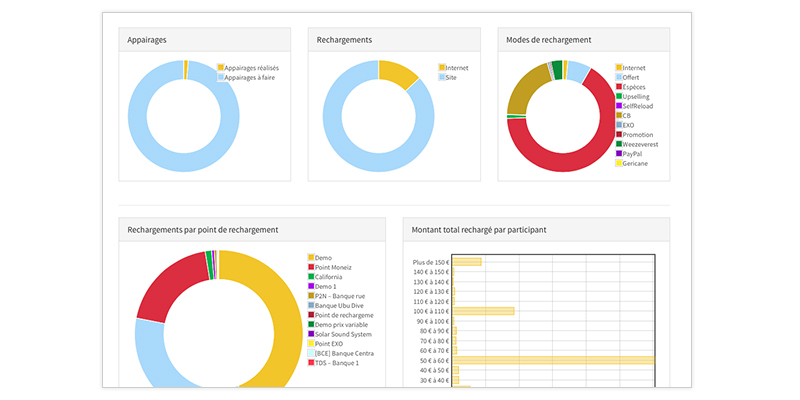Viewport: 800px width, 400px height.
Task: Click the 40 € à 50 € bar
Action: click(x=456, y=370)
